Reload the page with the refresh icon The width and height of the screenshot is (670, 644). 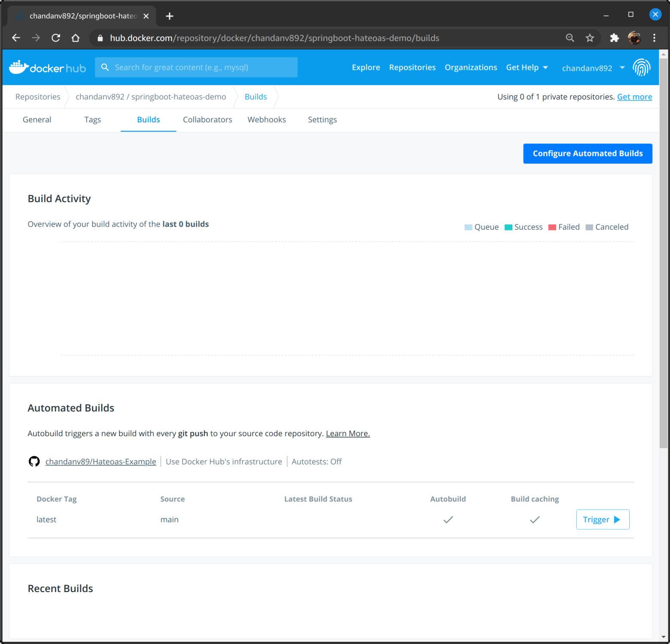click(55, 38)
